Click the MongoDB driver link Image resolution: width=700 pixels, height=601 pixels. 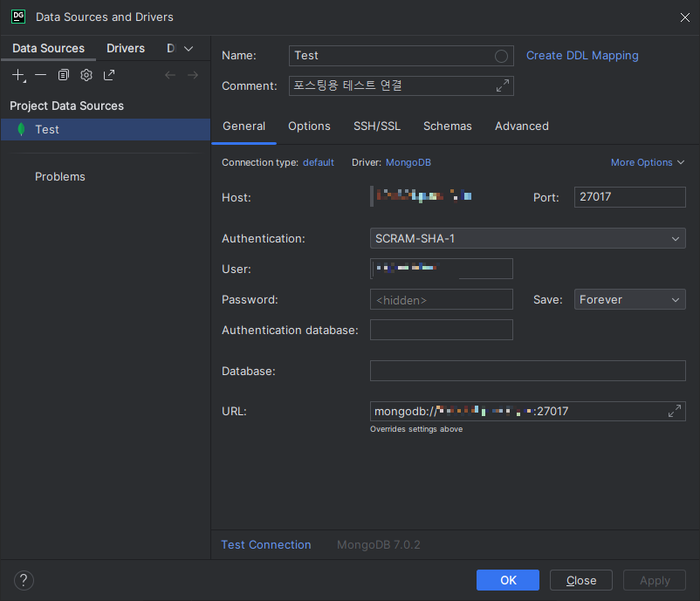pyautogui.click(x=408, y=162)
